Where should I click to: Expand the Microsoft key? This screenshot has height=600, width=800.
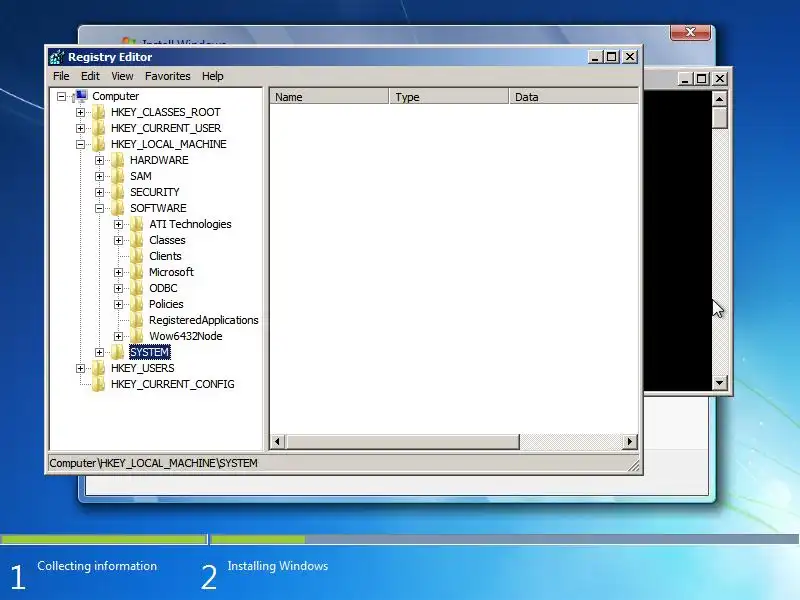pyautogui.click(x=118, y=272)
